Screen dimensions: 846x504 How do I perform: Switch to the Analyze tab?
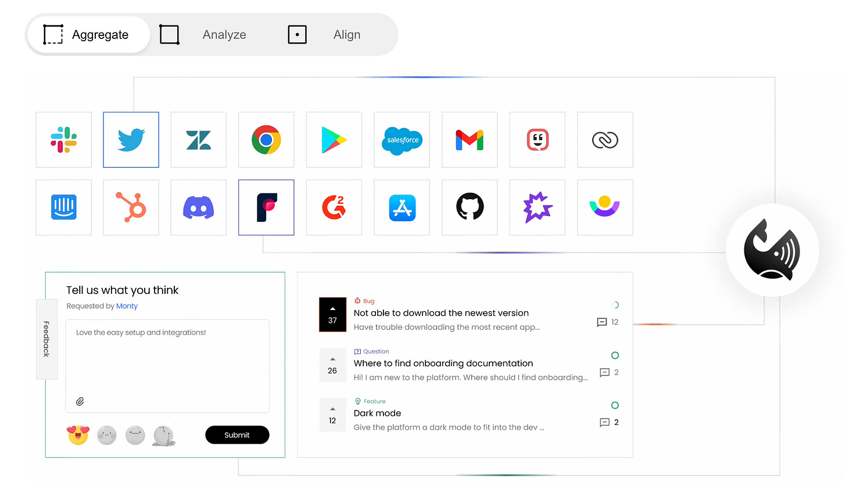click(203, 35)
